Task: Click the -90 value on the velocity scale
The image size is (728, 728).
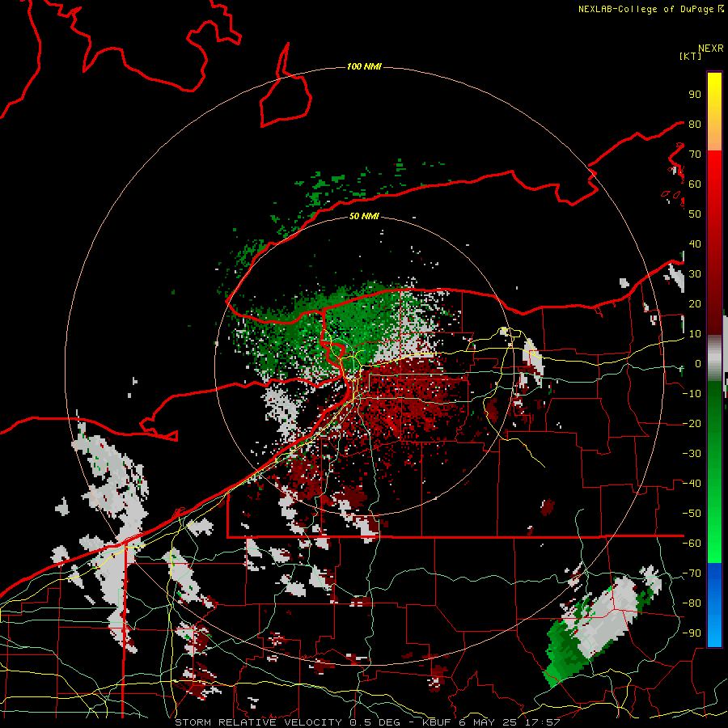Action: (692, 633)
